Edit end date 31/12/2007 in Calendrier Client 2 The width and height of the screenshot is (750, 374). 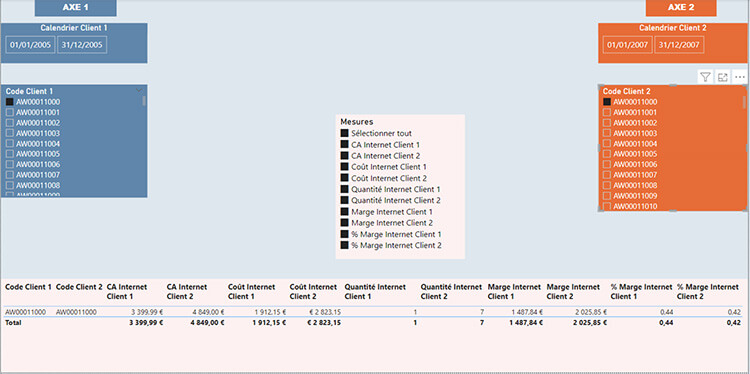(679, 45)
